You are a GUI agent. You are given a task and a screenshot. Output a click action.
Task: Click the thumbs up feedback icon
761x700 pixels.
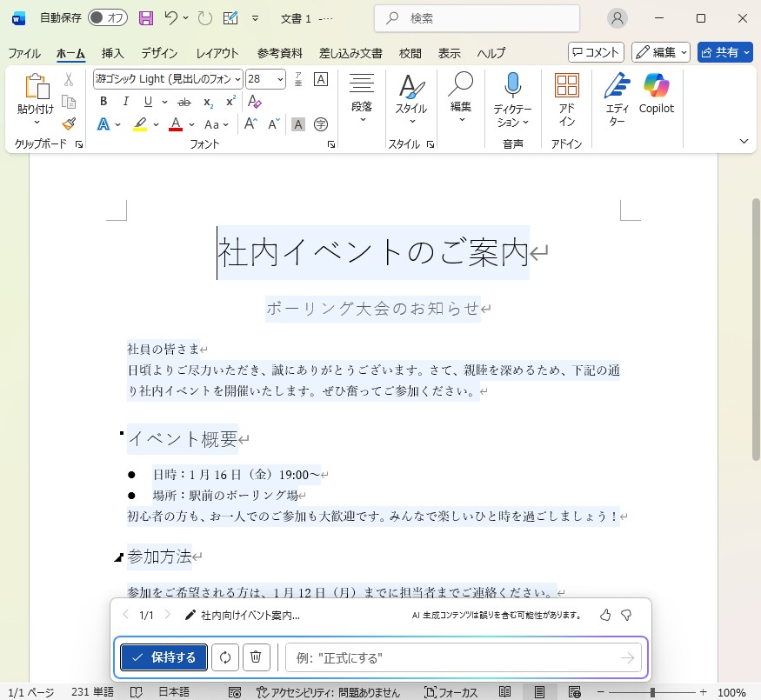(x=605, y=616)
